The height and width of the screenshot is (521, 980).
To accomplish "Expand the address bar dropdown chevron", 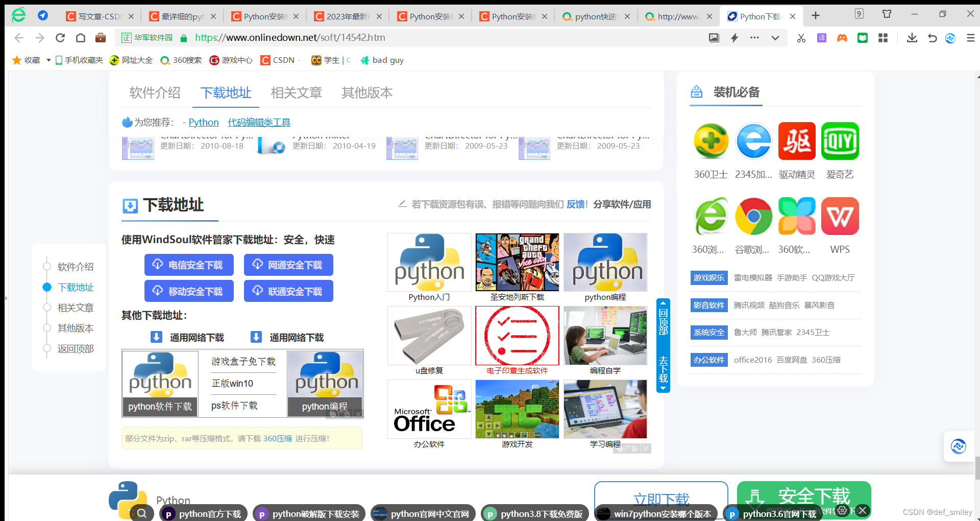I will [x=775, y=38].
